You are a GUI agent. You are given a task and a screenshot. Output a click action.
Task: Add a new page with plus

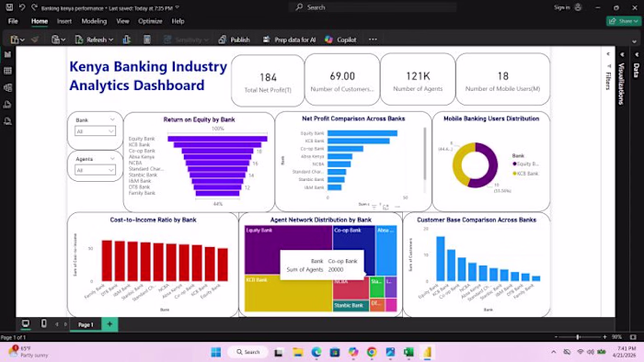(x=109, y=324)
